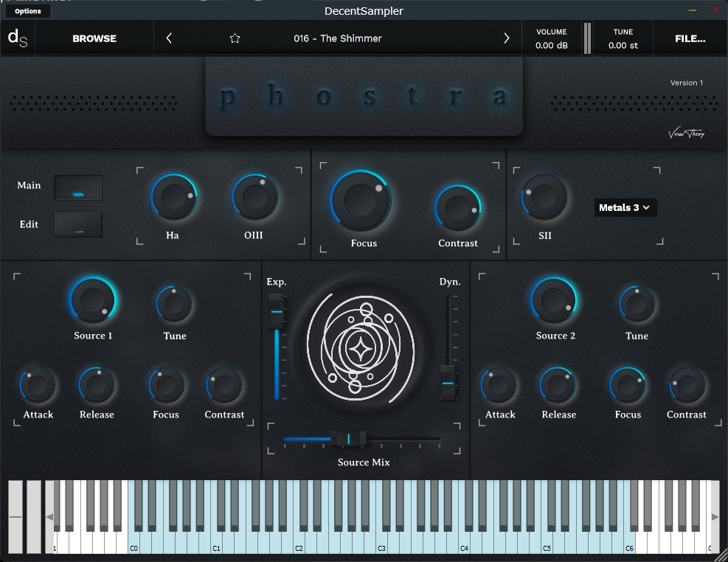Click the Source 1 Focus knob

[x=166, y=385]
